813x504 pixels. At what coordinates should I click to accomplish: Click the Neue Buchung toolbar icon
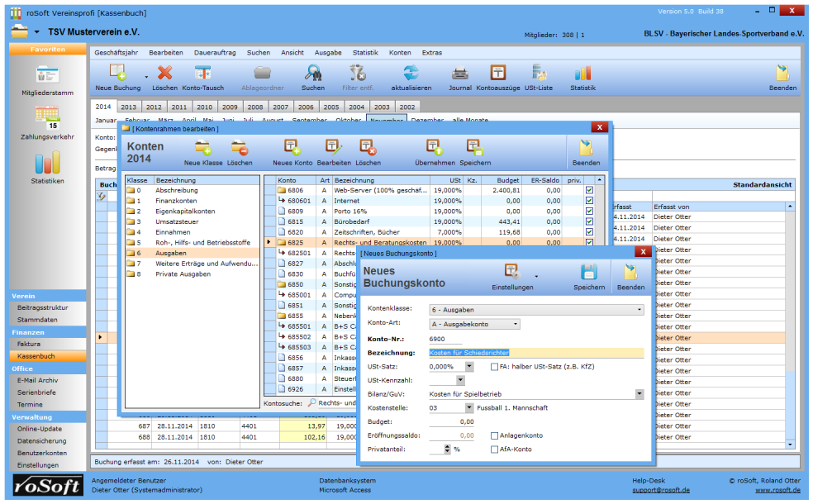(x=117, y=73)
